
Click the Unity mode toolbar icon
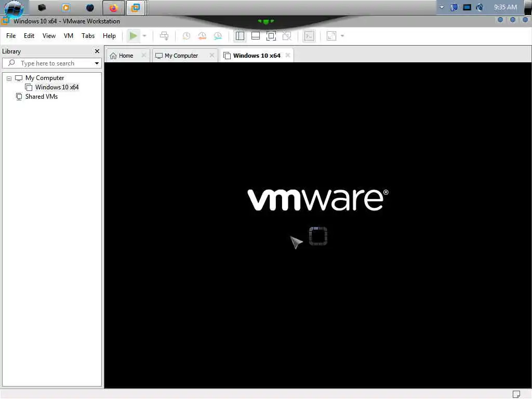[x=287, y=36]
